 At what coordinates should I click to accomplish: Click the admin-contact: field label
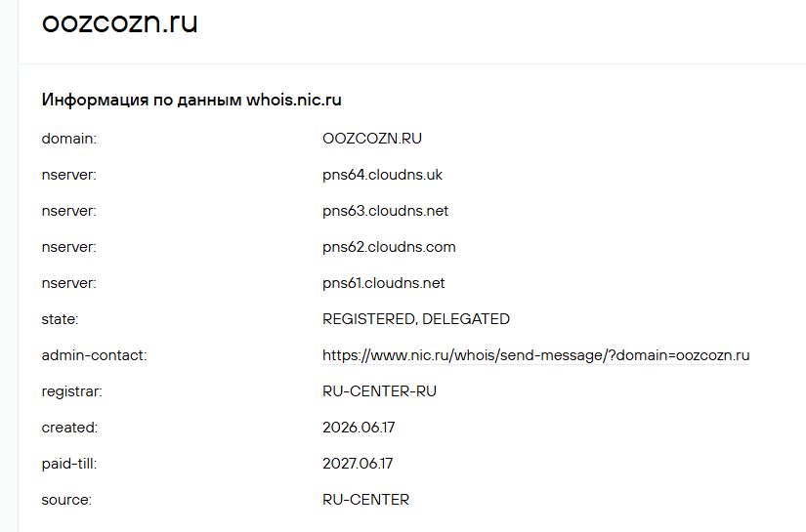point(94,355)
